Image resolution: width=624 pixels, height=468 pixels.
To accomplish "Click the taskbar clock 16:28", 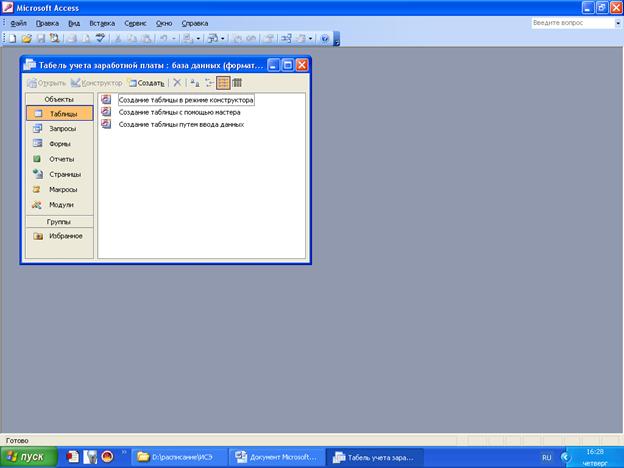I will pos(595,452).
